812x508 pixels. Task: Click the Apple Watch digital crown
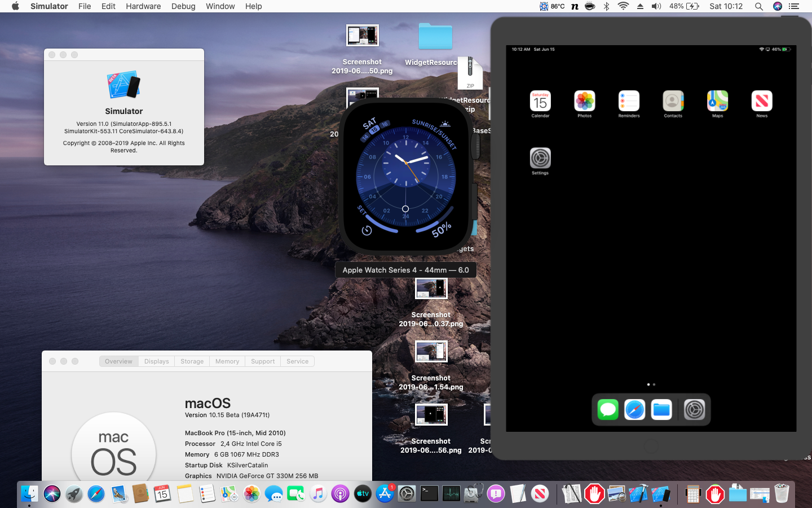click(x=475, y=146)
